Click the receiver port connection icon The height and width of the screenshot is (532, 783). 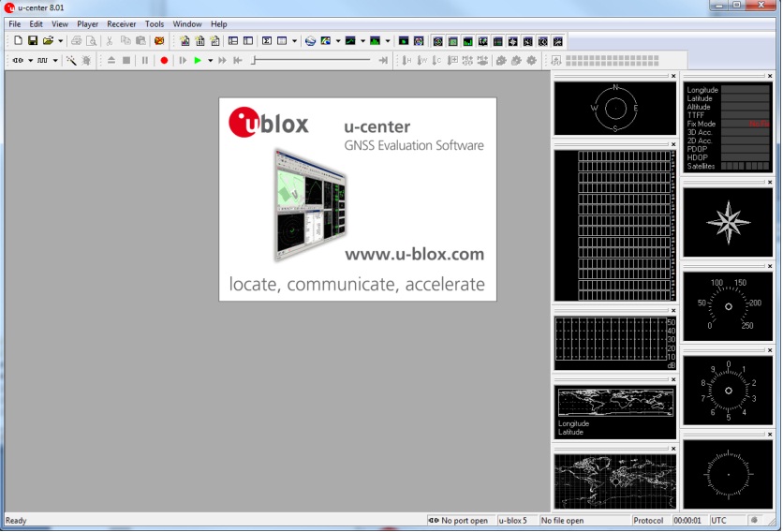[18, 61]
